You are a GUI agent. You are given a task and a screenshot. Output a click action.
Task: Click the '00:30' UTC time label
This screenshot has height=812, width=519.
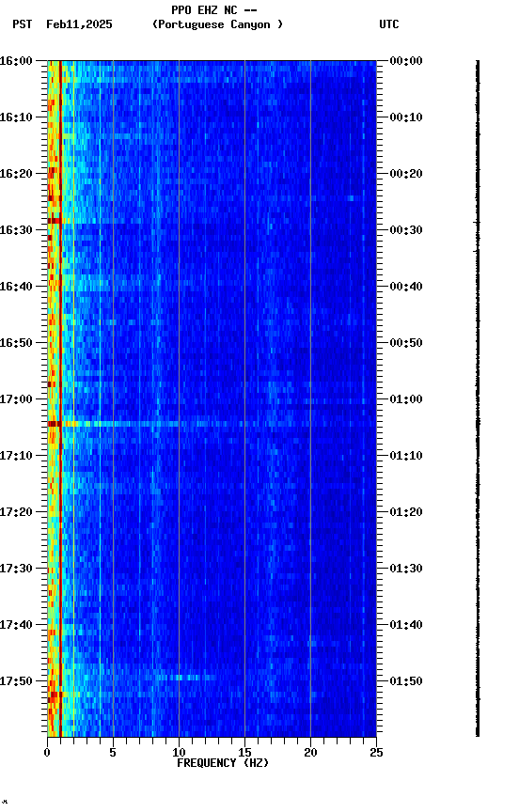coord(406,230)
